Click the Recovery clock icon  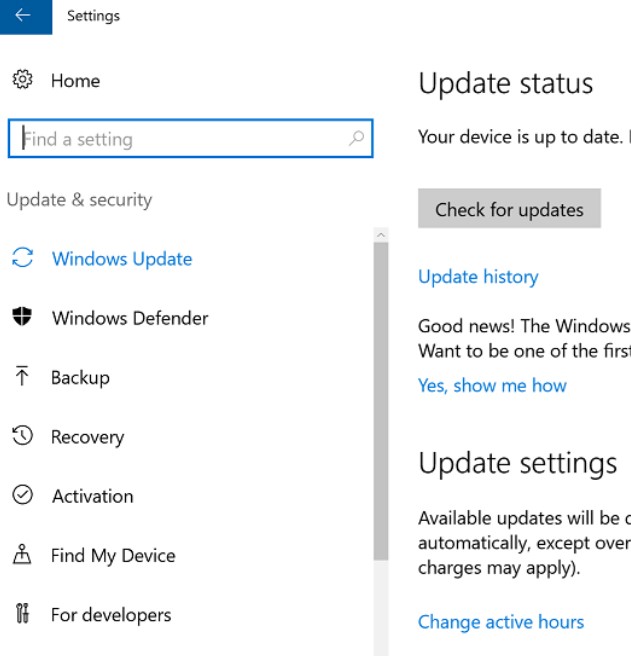(22, 435)
